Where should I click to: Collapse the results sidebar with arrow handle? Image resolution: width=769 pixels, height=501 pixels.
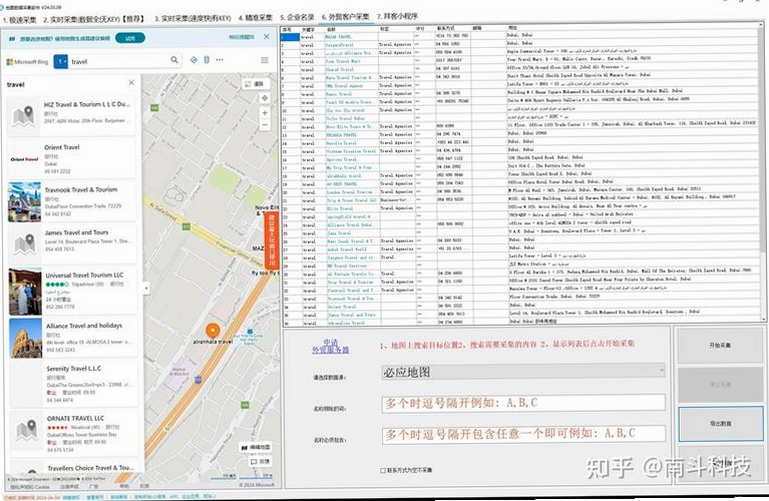coord(146,288)
